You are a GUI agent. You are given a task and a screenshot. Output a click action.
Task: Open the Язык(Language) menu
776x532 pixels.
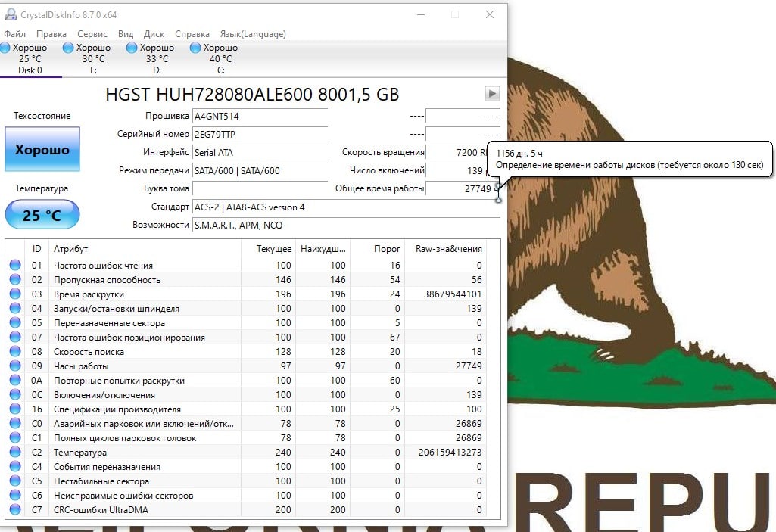(253, 34)
